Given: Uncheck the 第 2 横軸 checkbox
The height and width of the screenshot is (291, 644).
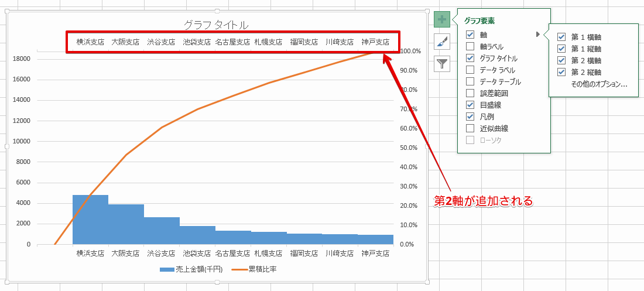Looking at the screenshot, I should tap(561, 60).
